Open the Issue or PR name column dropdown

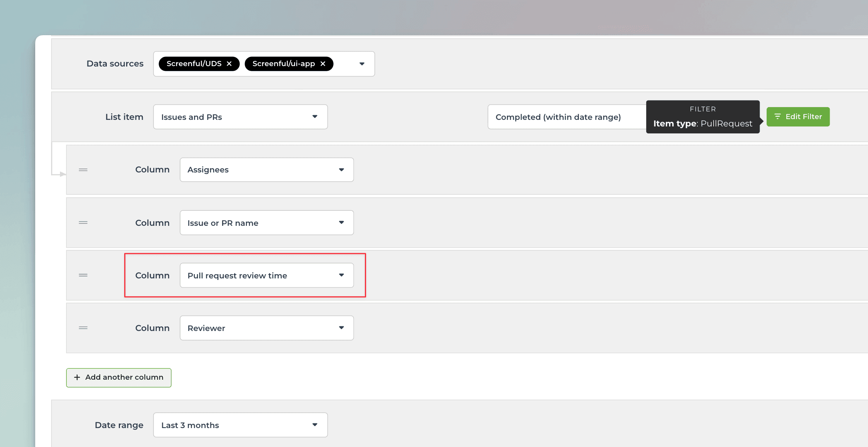tap(267, 223)
